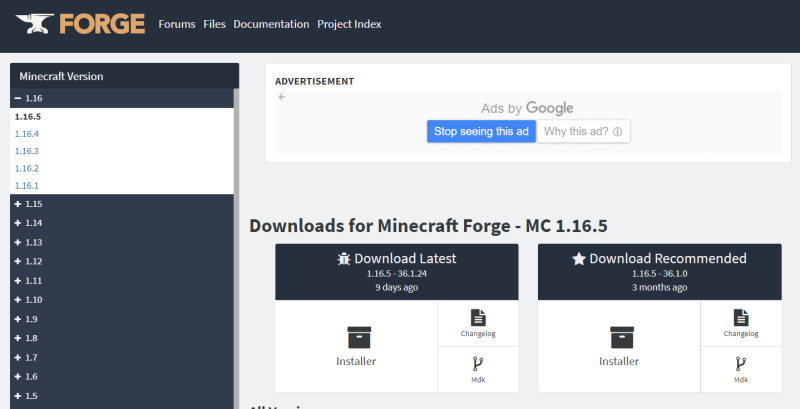Open the Recommended Changelog document icon
The width and height of the screenshot is (800, 409).
pyautogui.click(x=741, y=318)
